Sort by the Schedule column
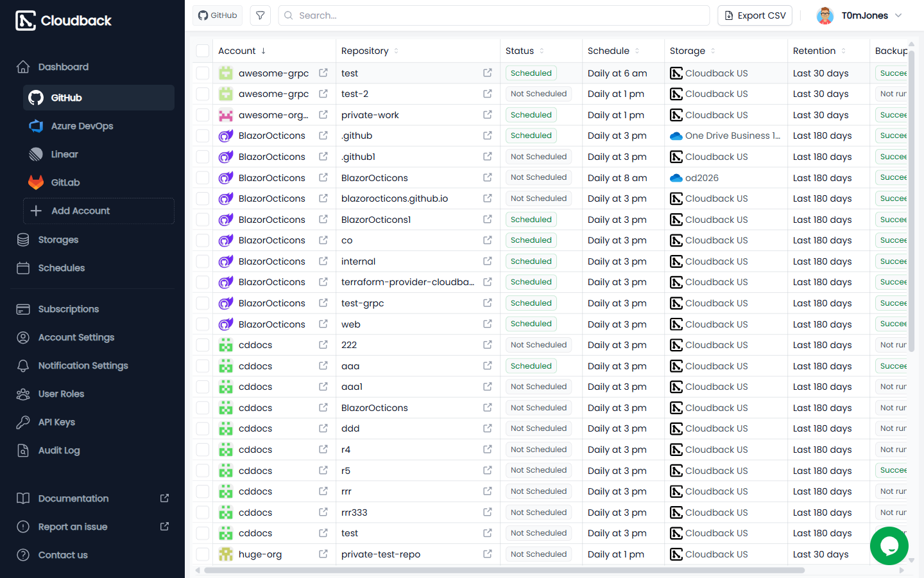The image size is (924, 578). tap(613, 51)
